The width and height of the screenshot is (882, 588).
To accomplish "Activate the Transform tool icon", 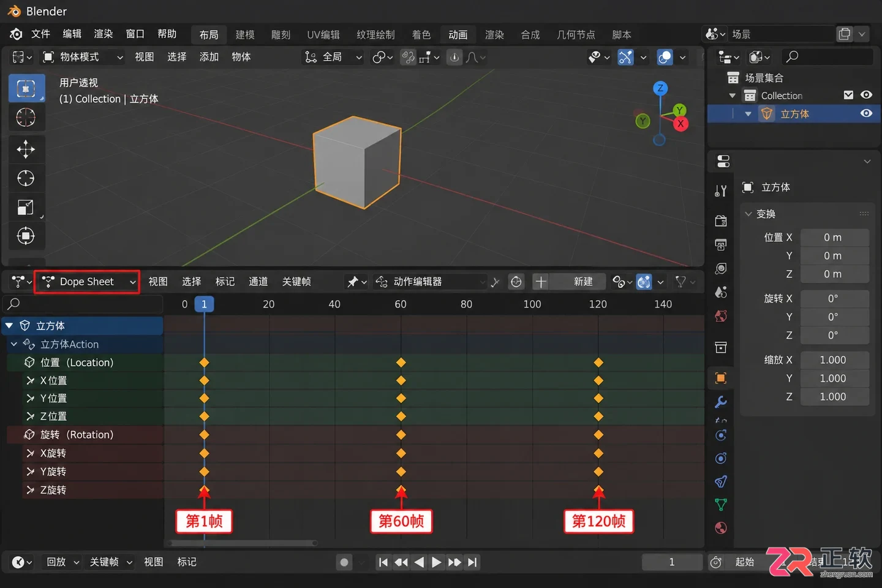I will (x=26, y=236).
